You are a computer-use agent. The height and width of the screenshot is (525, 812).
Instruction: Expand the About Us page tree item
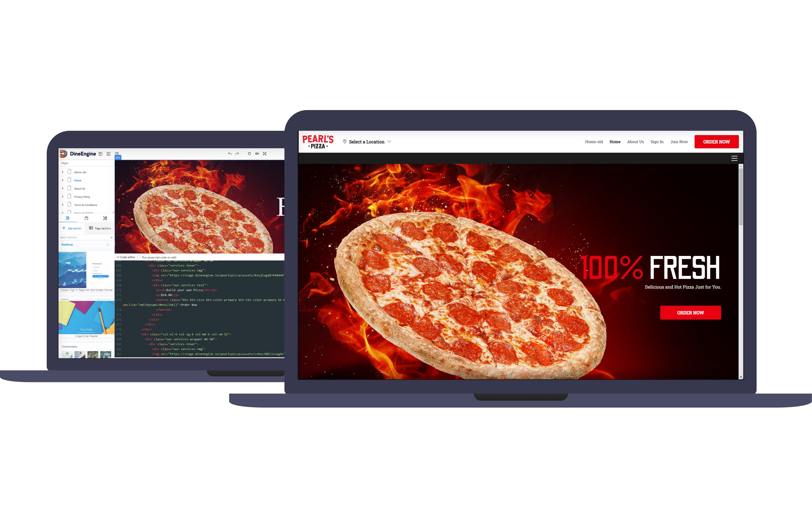63,188
